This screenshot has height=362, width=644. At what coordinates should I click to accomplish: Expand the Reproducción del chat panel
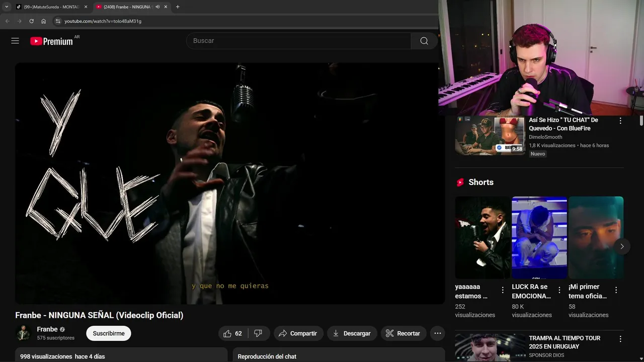[x=339, y=355]
